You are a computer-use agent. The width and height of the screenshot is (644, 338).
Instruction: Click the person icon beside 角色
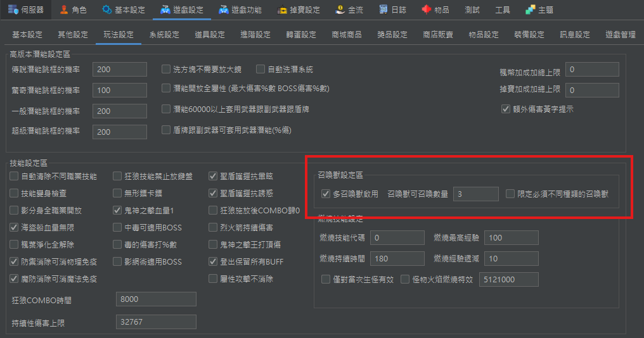[63, 9]
